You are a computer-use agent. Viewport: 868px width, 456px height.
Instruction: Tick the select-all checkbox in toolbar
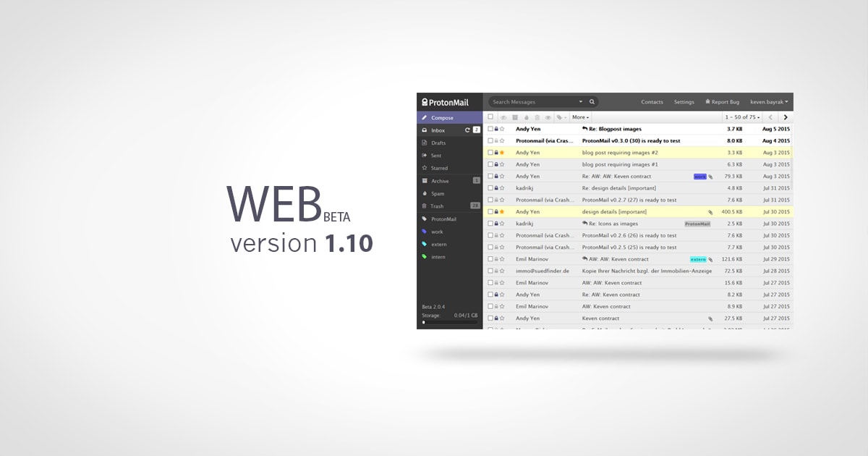pos(490,117)
